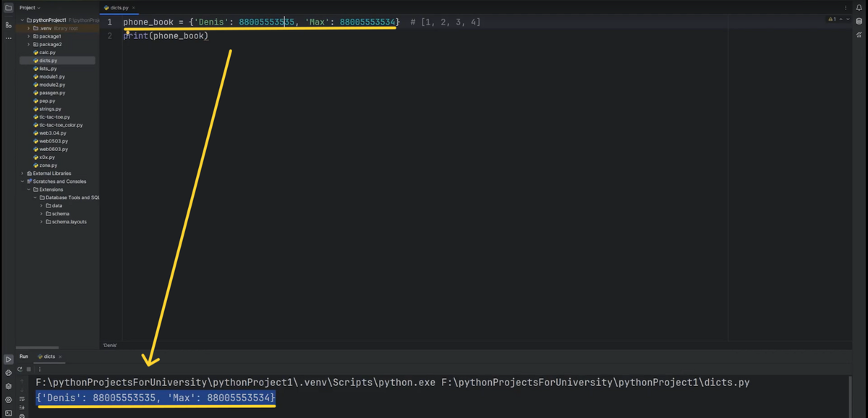Collapse Database Tools and SQL folder
The height and width of the screenshot is (418, 868).
coord(35,197)
